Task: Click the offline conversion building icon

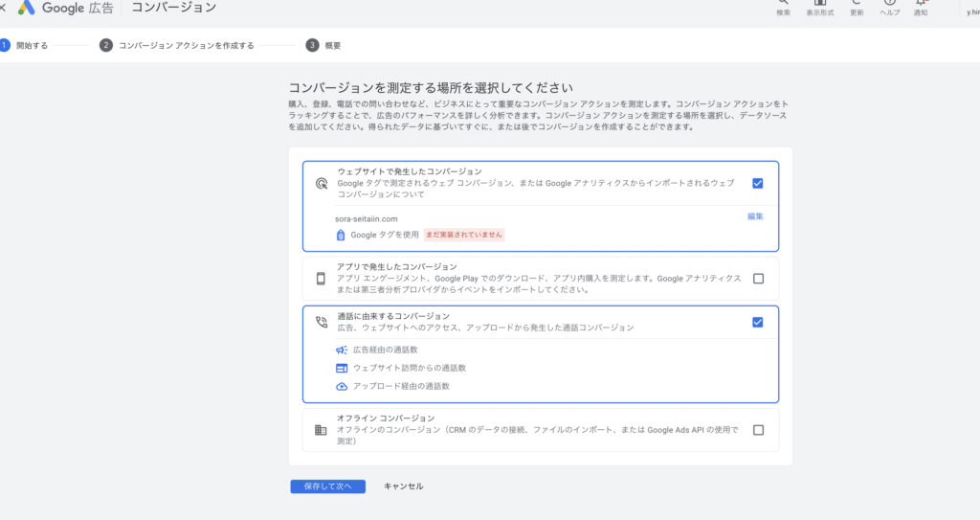Action: [321, 430]
